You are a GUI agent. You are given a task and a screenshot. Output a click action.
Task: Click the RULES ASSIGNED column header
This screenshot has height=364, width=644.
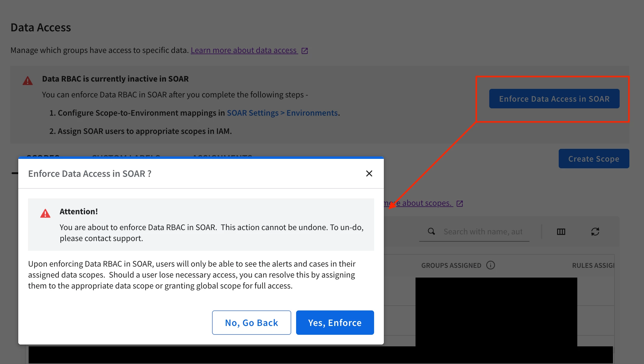tap(593, 265)
